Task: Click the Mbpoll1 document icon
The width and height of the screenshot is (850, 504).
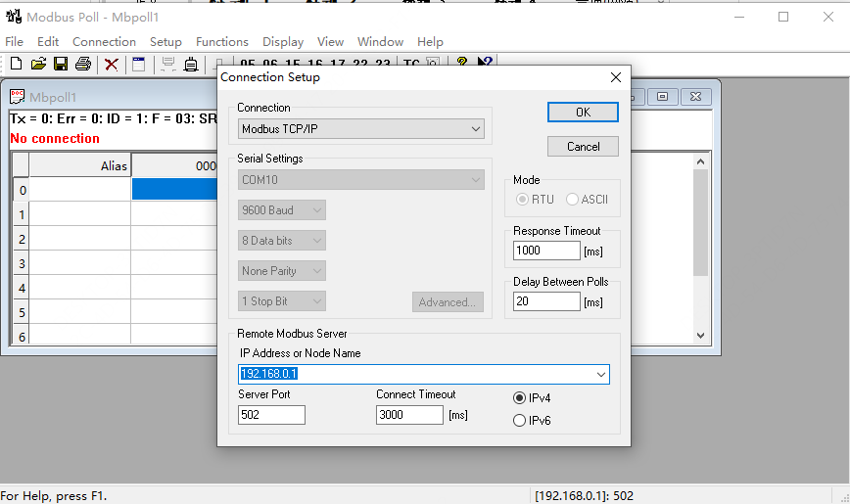Action: click(17, 97)
